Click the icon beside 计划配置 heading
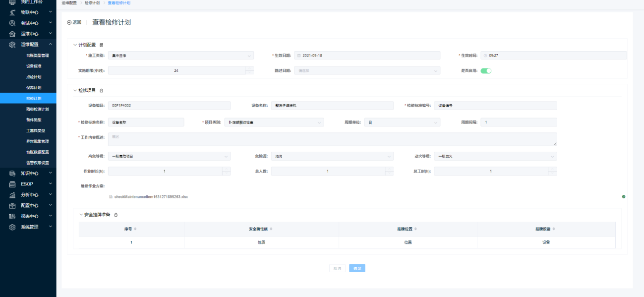 point(102,45)
